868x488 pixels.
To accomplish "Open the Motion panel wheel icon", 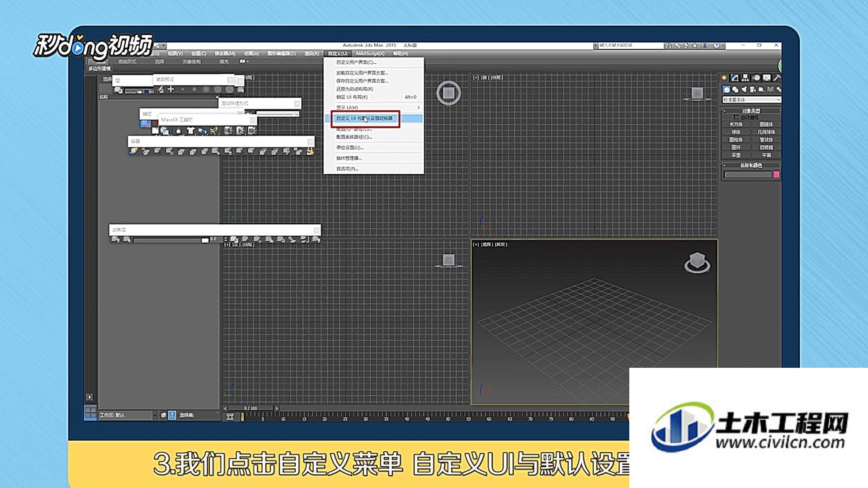I will point(756,78).
